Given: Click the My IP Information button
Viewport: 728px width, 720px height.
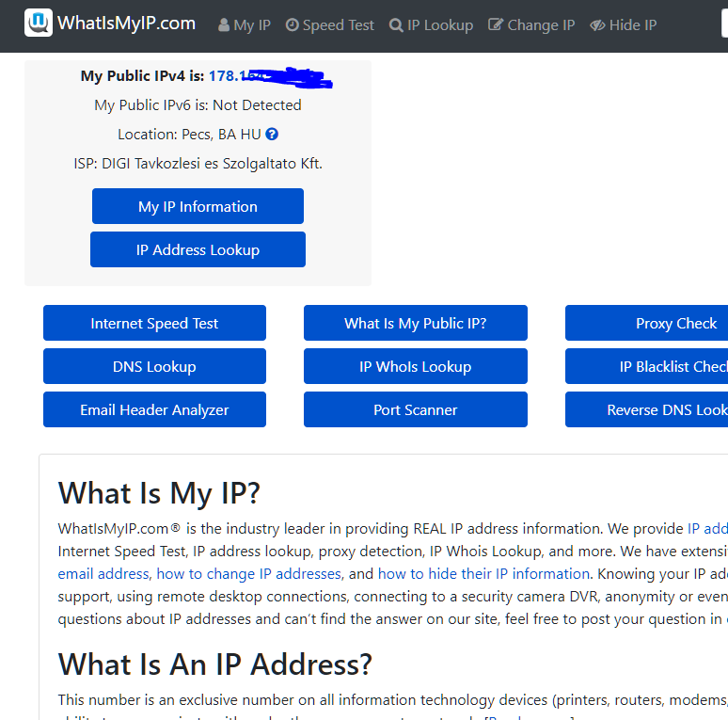Looking at the screenshot, I should pos(198,206).
